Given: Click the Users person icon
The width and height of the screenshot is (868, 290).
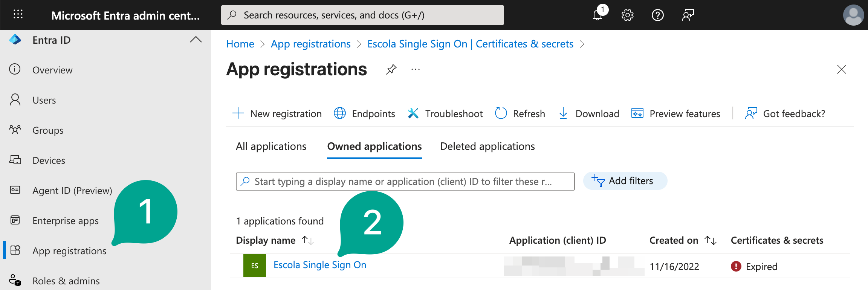Looking at the screenshot, I should 15,99.
